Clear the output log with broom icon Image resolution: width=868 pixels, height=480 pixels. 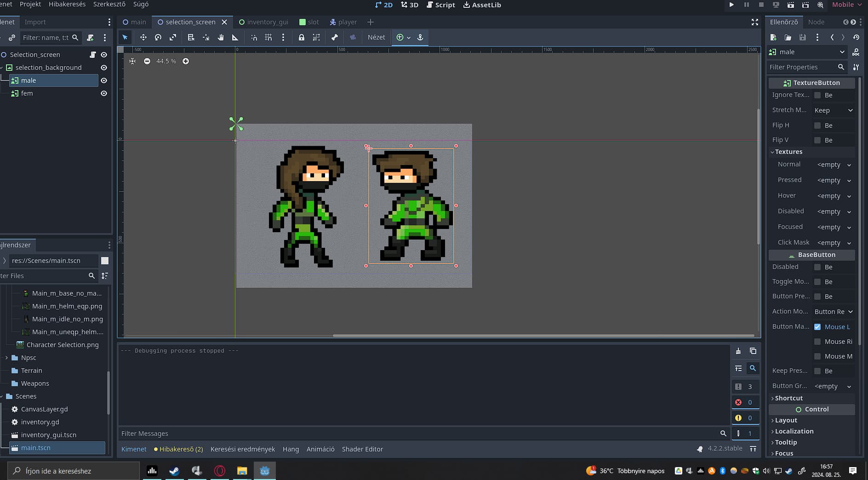pos(738,351)
